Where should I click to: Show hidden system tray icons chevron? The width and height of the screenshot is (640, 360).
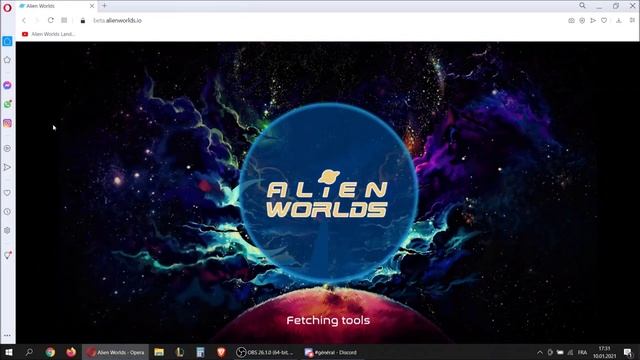tap(540, 352)
